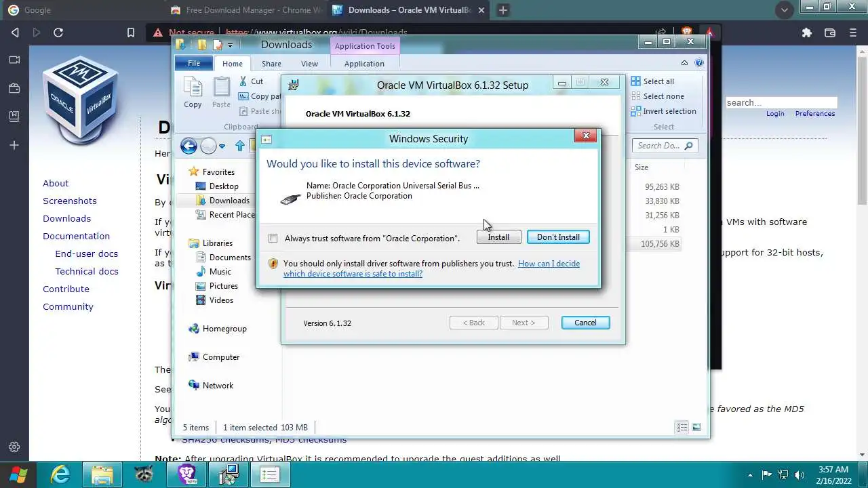Click Cut in the Clipboard group
This screenshot has width=868, height=488.
coord(251,81)
